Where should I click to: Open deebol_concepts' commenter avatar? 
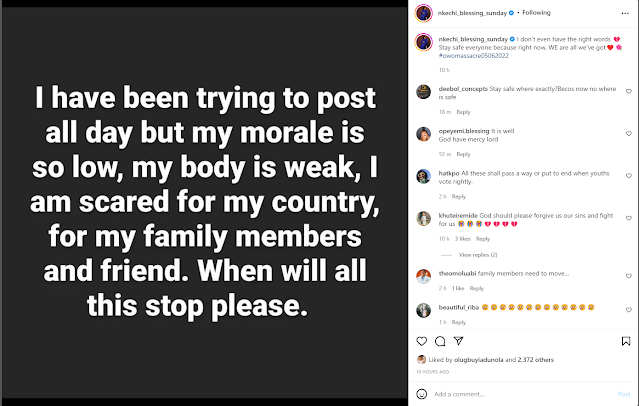point(425,93)
